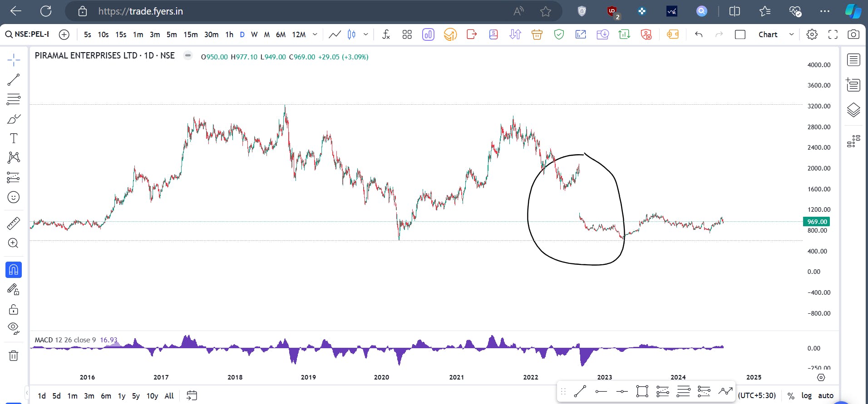Toggle auto scale
Screen dimensions: 868x404
826,395
